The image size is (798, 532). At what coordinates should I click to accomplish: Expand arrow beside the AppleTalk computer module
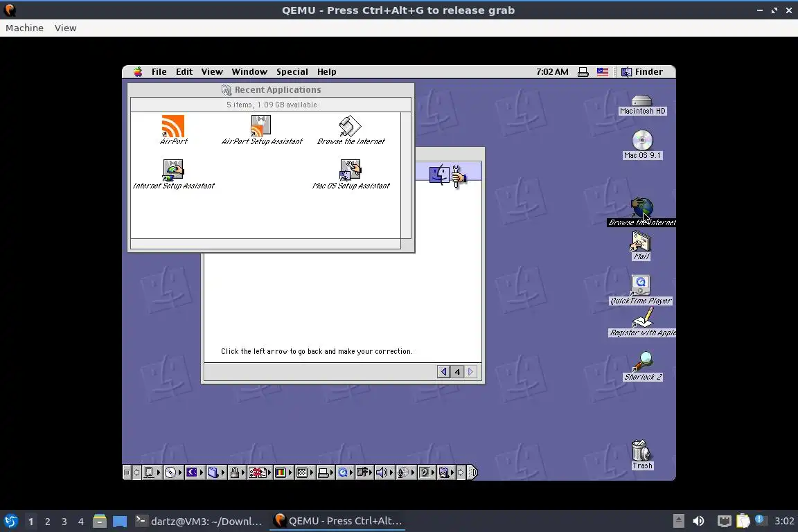[x=159, y=472]
